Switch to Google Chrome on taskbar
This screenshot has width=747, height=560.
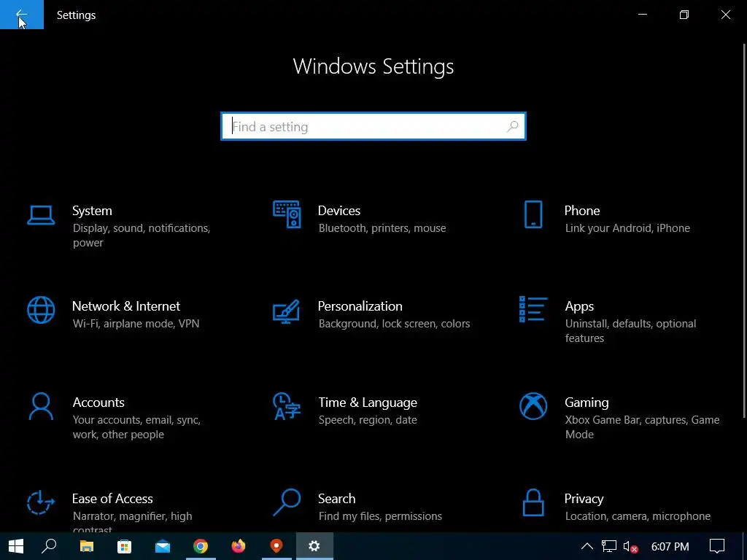click(201, 546)
